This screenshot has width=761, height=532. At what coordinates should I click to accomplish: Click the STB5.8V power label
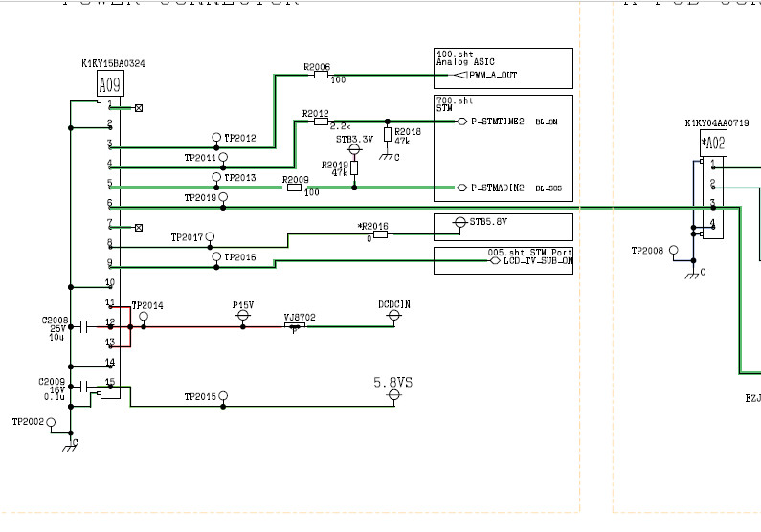[488, 222]
